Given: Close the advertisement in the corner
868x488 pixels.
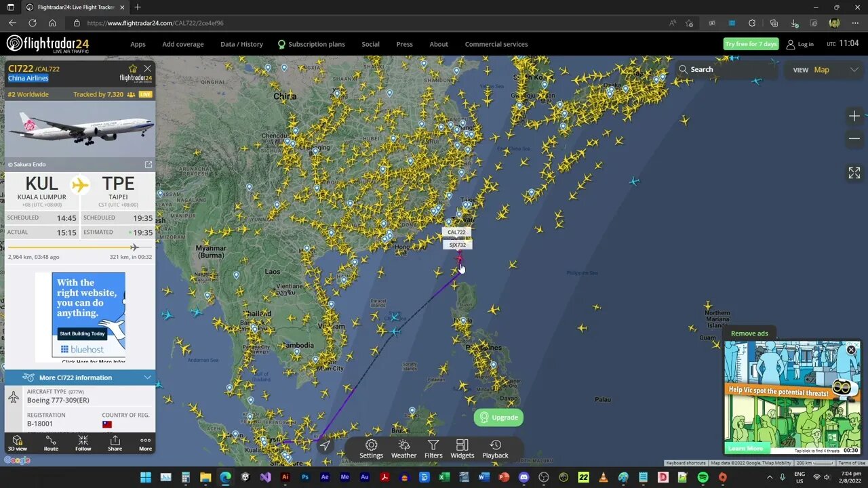Looking at the screenshot, I should tap(852, 350).
